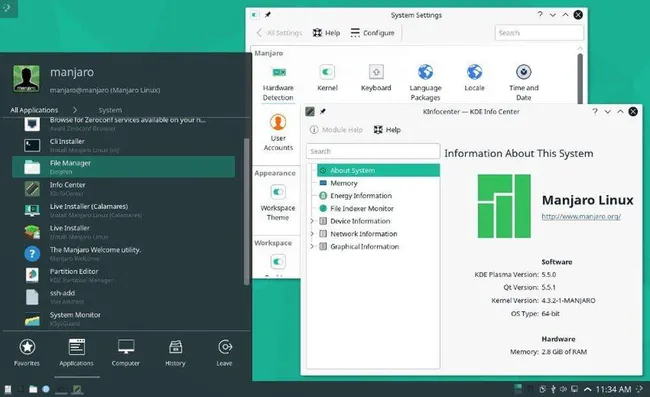Expand the Network Information tree node
Viewport: 650px width, 397px height.
click(312, 234)
